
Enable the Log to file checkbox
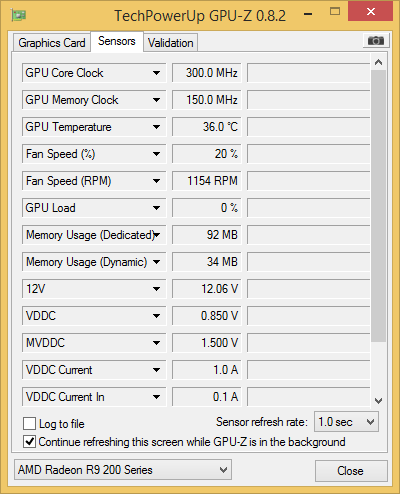point(29,424)
